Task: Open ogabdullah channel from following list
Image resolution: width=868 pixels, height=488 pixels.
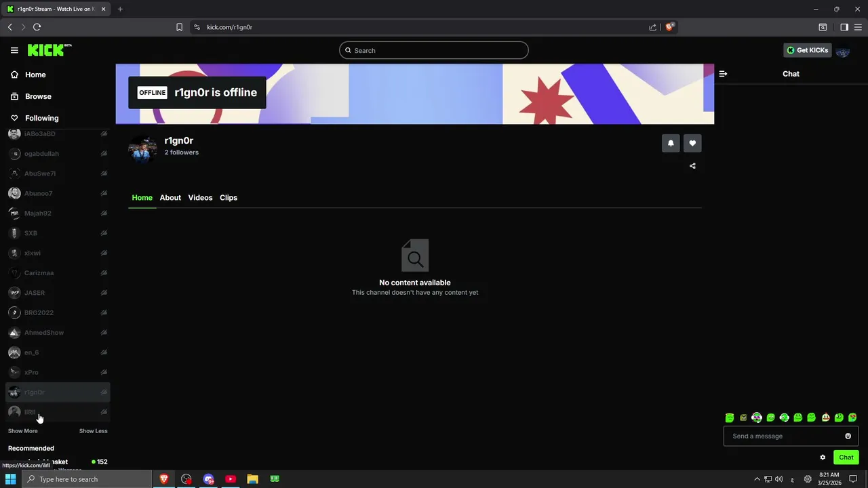Action: (x=58, y=154)
